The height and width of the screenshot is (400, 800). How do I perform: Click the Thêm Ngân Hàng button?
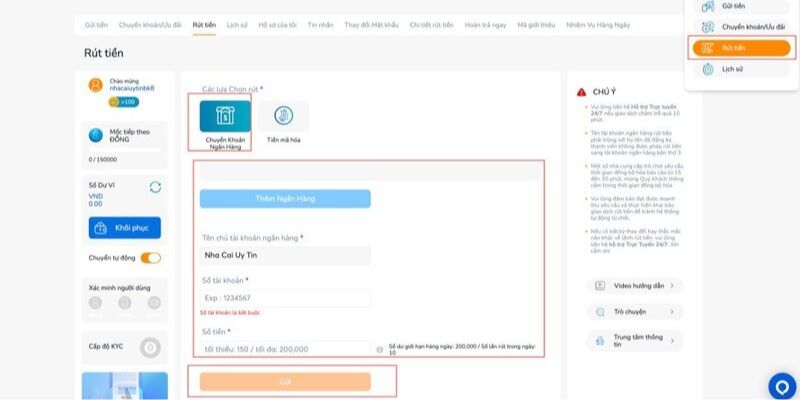pyautogui.click(x=285, y=198)
